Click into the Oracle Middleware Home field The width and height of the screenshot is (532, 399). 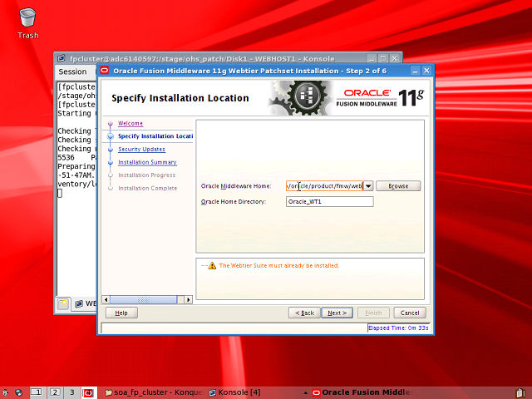pyautogui.click(x=324, y=186)
